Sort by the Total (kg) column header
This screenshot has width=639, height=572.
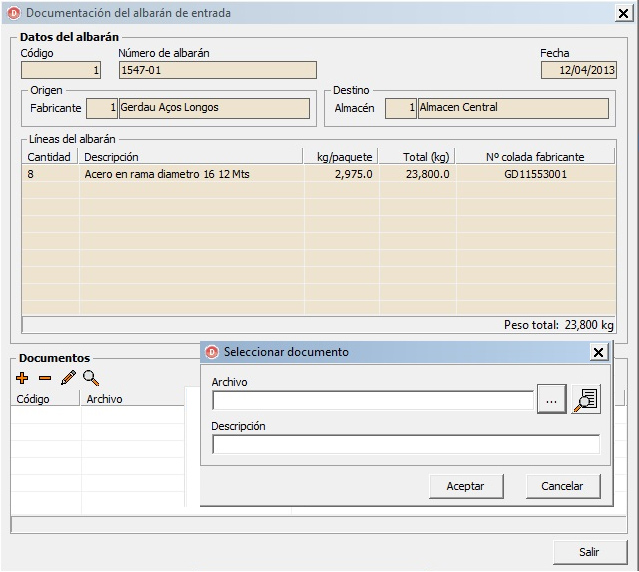417,157
